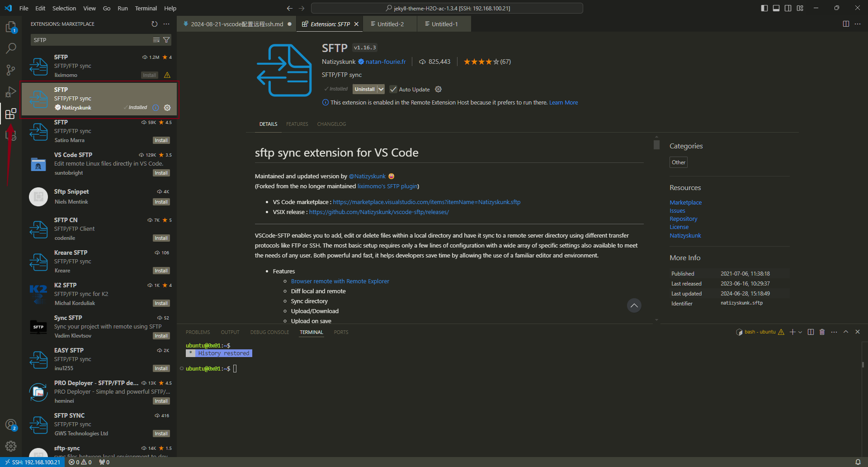Screen dimensions: 868x467
Task: Maximize the panel size chevron
Action: pyautogui.click(x=846, y=332)
